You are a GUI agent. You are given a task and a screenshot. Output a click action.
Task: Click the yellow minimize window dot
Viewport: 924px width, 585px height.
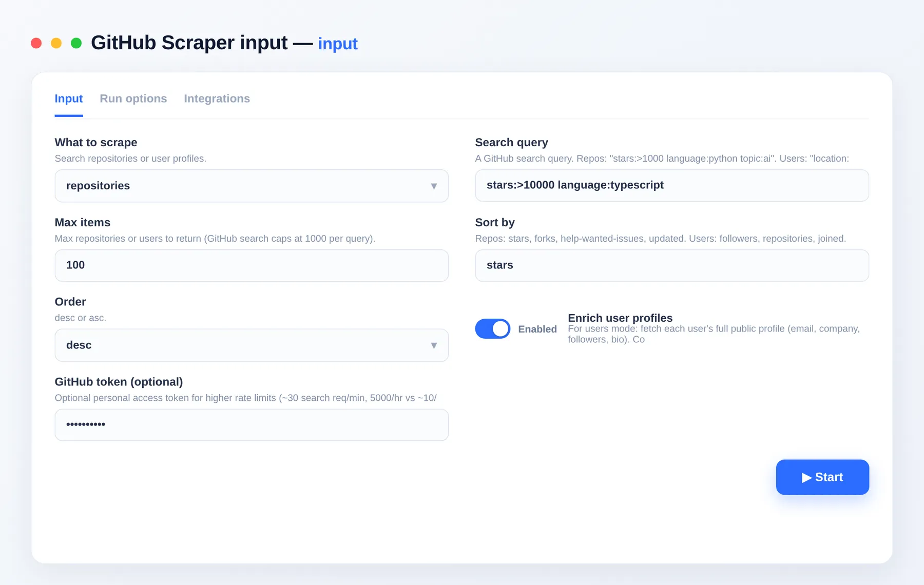click(x=56, y=43)
